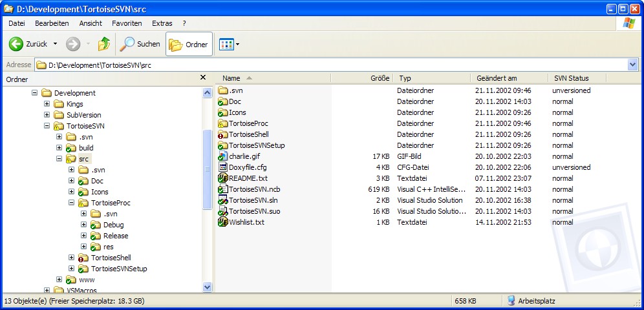Screen dimensions: 644x310
Task: Select www folder in folder tree
Action: pyautogui.click(x=87, y=280)
